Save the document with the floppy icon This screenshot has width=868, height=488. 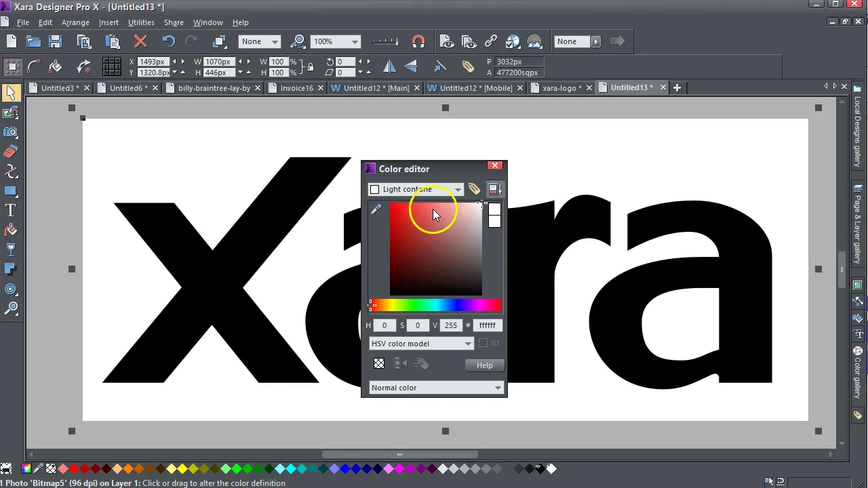56,41
